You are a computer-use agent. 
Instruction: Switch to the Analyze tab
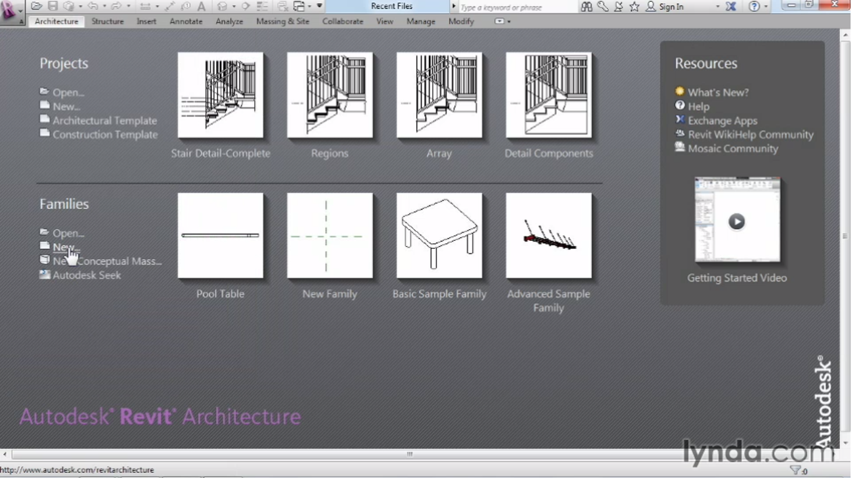click(229, 21)
